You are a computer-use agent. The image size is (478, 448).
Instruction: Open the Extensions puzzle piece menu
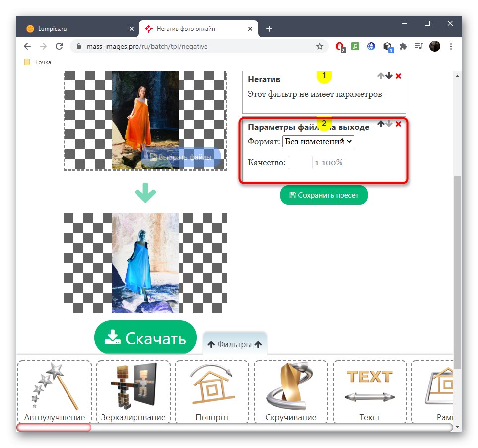(403, 46)
